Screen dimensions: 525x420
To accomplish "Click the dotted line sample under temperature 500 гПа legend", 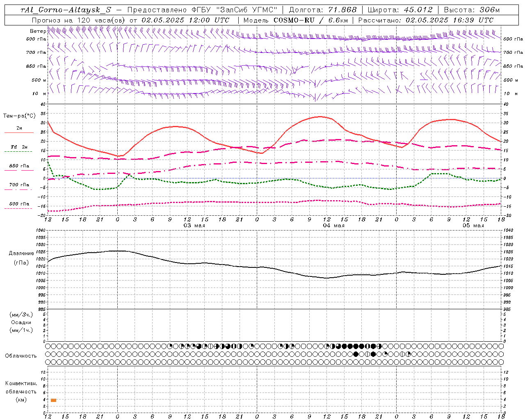I will coord(18,209).
